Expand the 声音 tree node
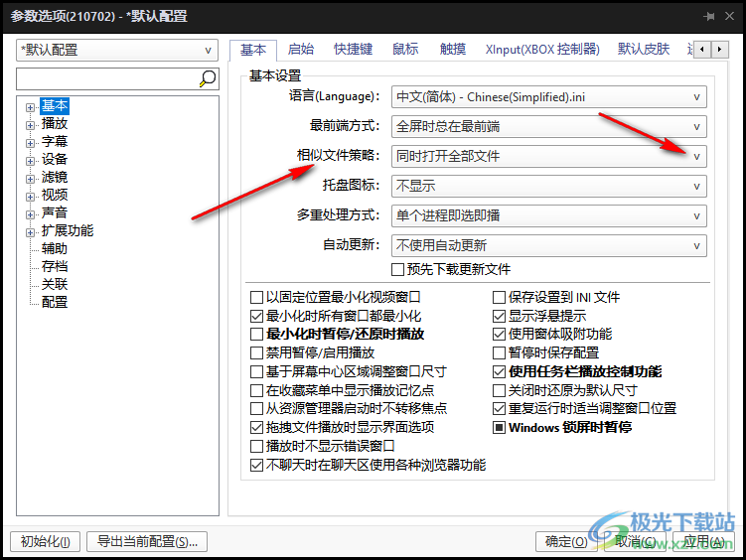Viewport: 746px width, 560px height. [x=31, y=214]
